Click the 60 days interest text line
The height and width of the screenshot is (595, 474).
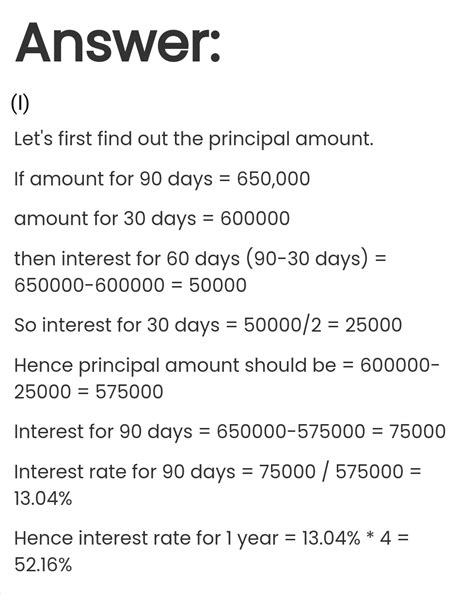(x=200, y=259)
